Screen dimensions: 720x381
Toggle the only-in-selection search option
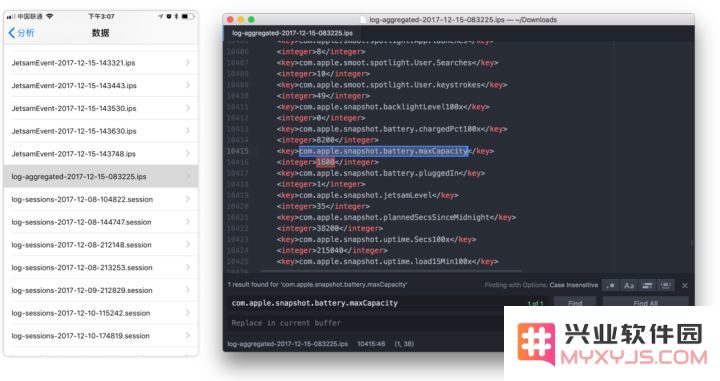(647, 286)
